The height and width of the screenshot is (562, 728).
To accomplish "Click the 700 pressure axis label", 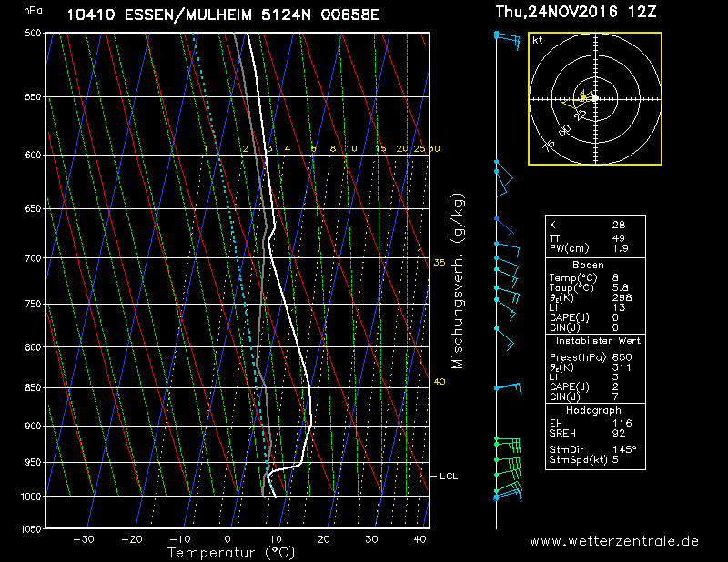I will pos(32,258).
